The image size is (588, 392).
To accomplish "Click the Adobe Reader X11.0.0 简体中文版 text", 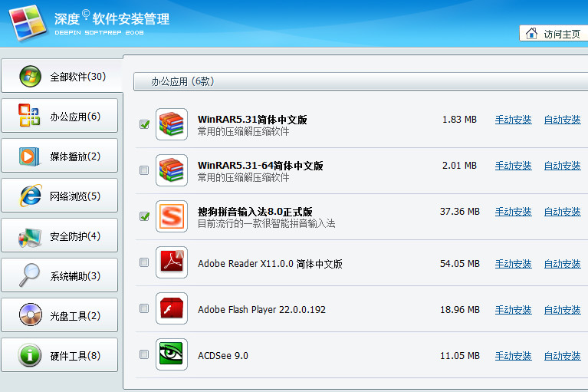I will click(270, 264).
